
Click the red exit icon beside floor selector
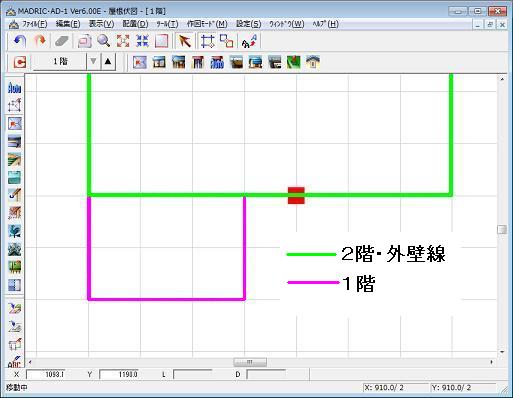click(x=20, y=62)
